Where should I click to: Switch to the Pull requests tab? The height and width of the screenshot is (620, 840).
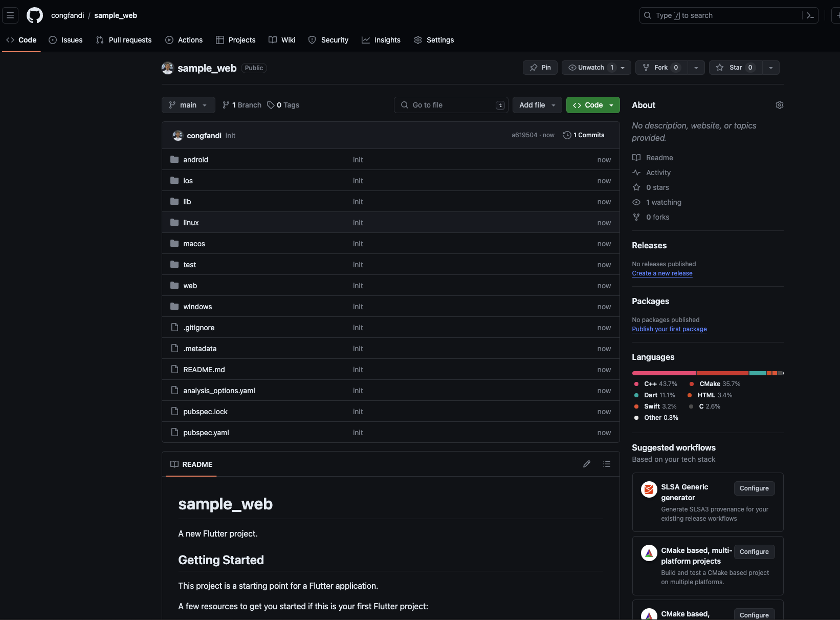[124, 40]
